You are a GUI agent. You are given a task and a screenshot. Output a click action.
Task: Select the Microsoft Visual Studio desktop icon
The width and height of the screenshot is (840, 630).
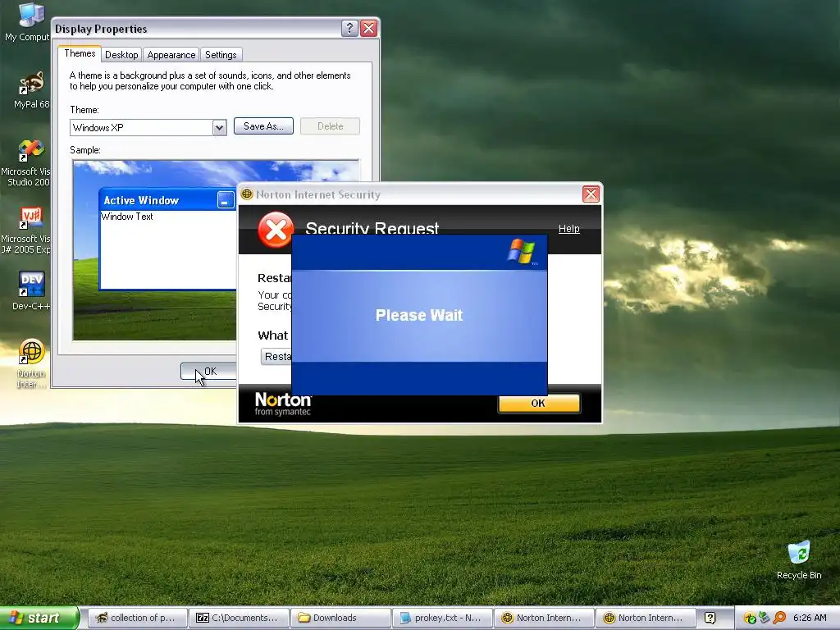[x=30, y=151]
